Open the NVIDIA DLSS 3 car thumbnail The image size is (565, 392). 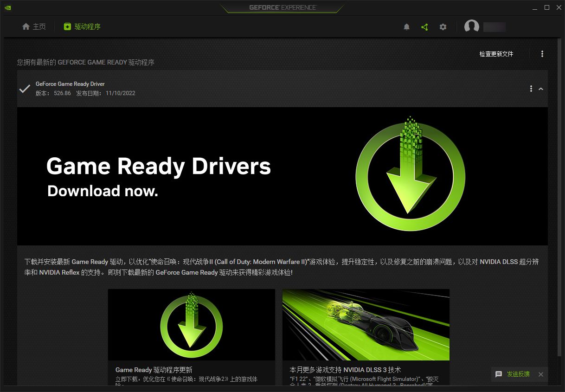pos(366,325)
